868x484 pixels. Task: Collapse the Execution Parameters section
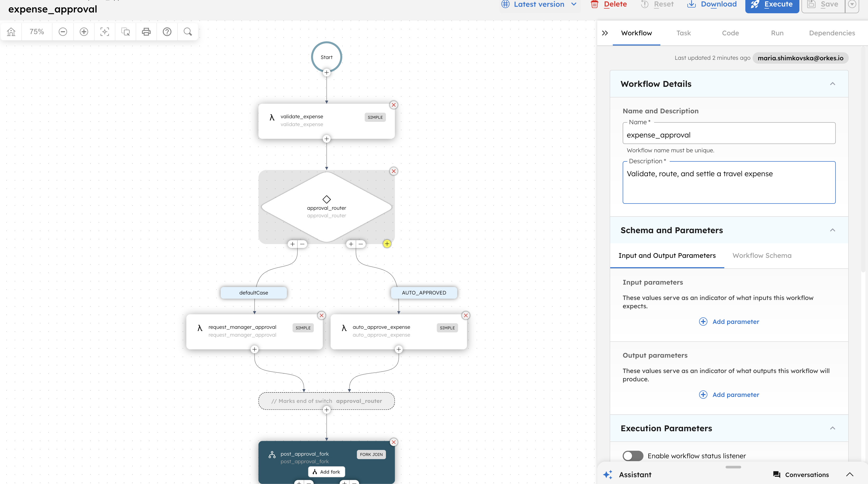833,428
